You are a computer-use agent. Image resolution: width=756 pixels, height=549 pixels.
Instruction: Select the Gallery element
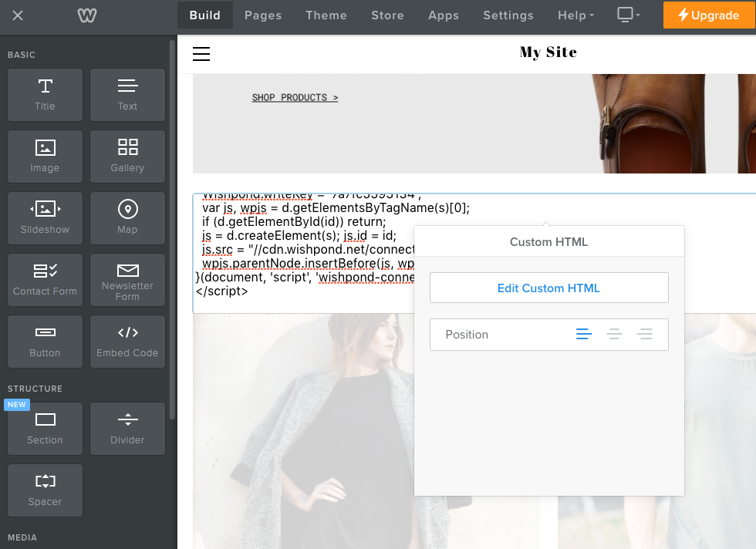pyautogui.click(x=127, y=157)
